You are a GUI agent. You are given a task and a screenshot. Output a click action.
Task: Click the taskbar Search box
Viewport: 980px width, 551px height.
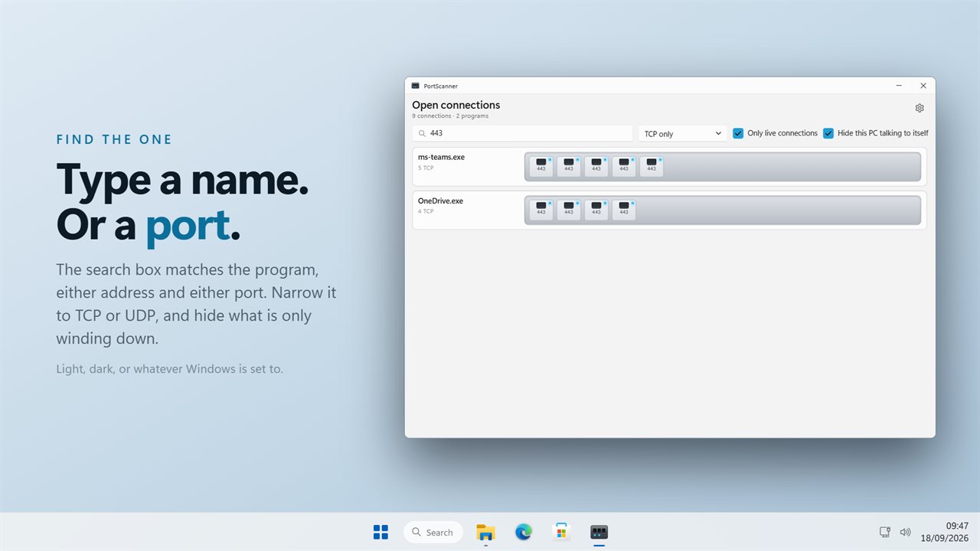433,532
